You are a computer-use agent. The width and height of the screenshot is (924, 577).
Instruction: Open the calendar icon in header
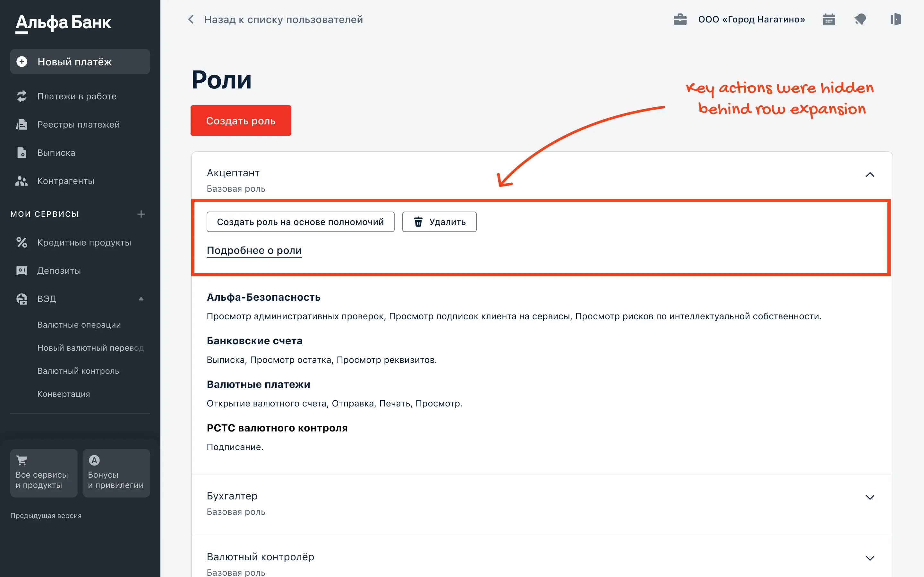[x=828, y=20]
